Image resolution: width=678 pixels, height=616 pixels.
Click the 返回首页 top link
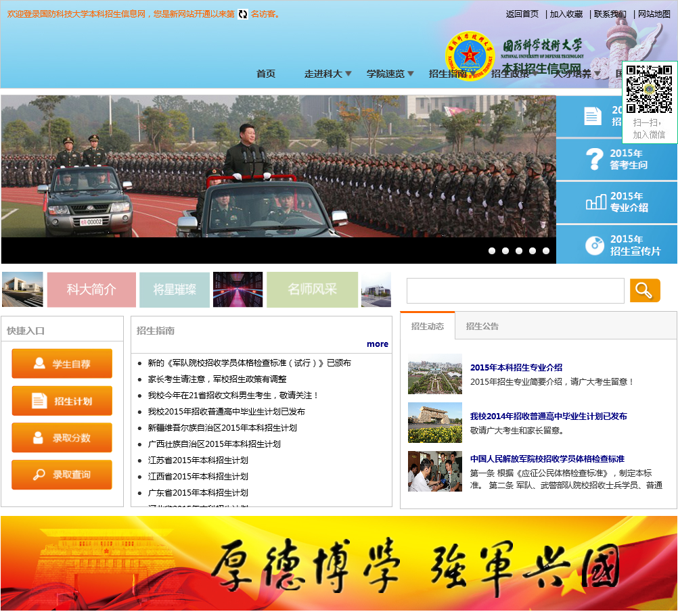point(522,14)
